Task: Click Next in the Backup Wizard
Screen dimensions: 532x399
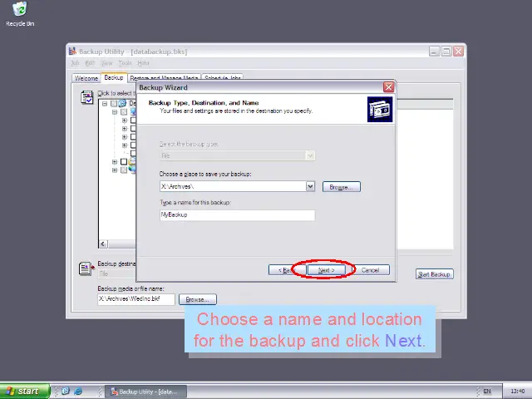Action: point(326,270)
